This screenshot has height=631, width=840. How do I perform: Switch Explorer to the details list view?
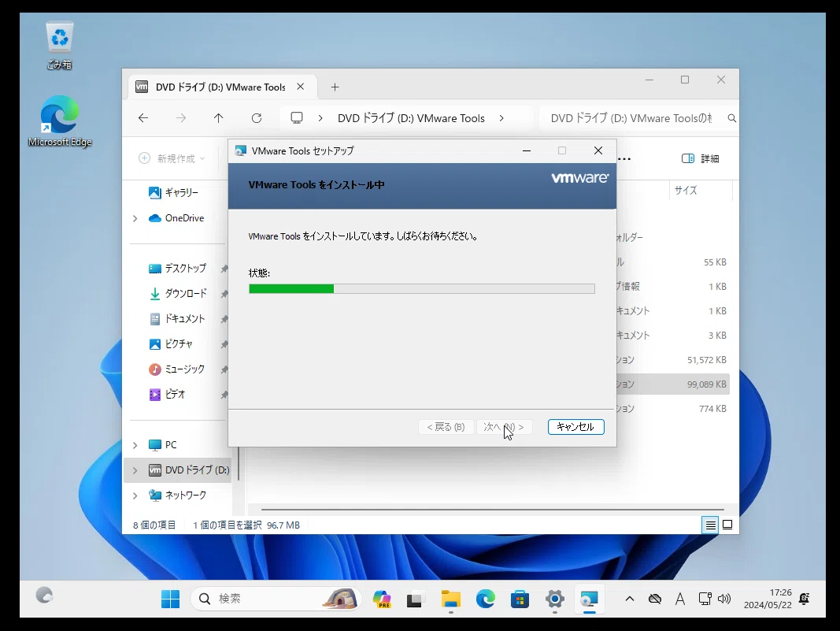tap(710, 525)
